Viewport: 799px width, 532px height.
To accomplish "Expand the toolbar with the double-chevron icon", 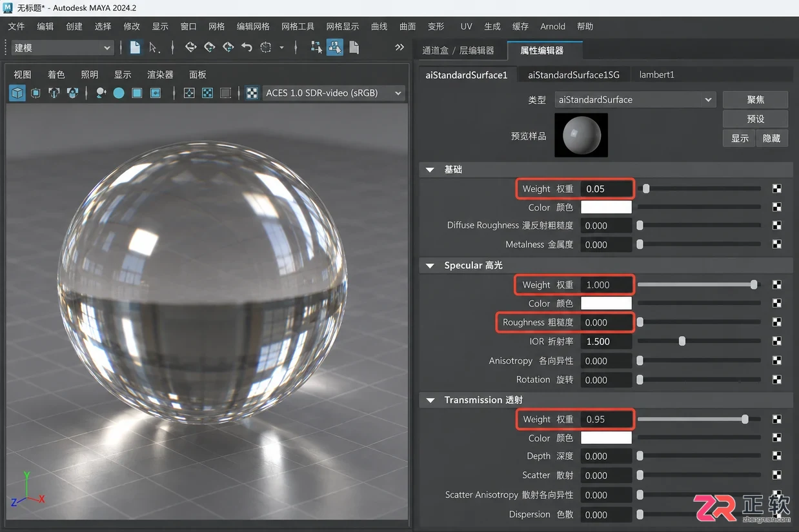I will click(399, 47).
